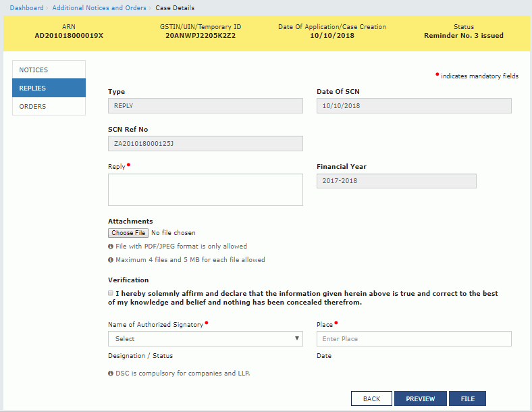Select the NOTICES tab in sidebar
Image resolution: width=532 pixels, height=412 pixels.
click(49, 70)
